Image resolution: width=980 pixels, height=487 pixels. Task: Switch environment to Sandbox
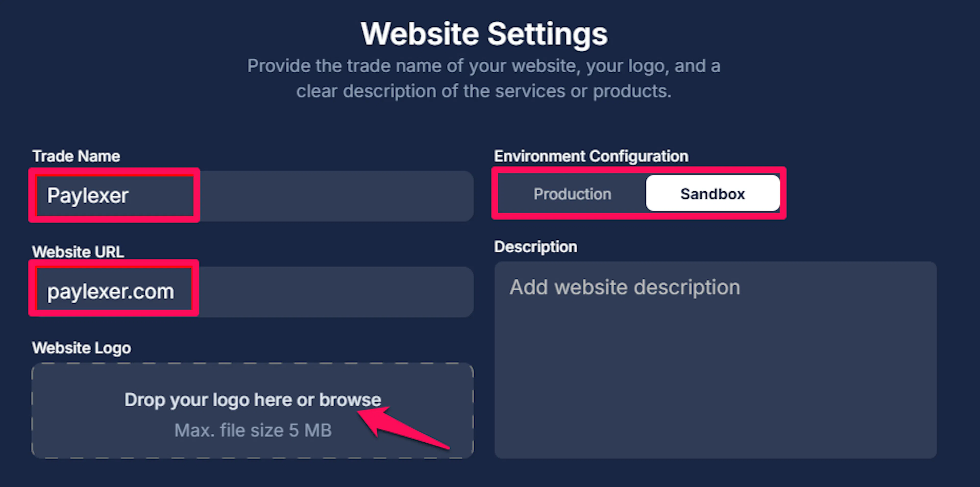click(713, 193)
